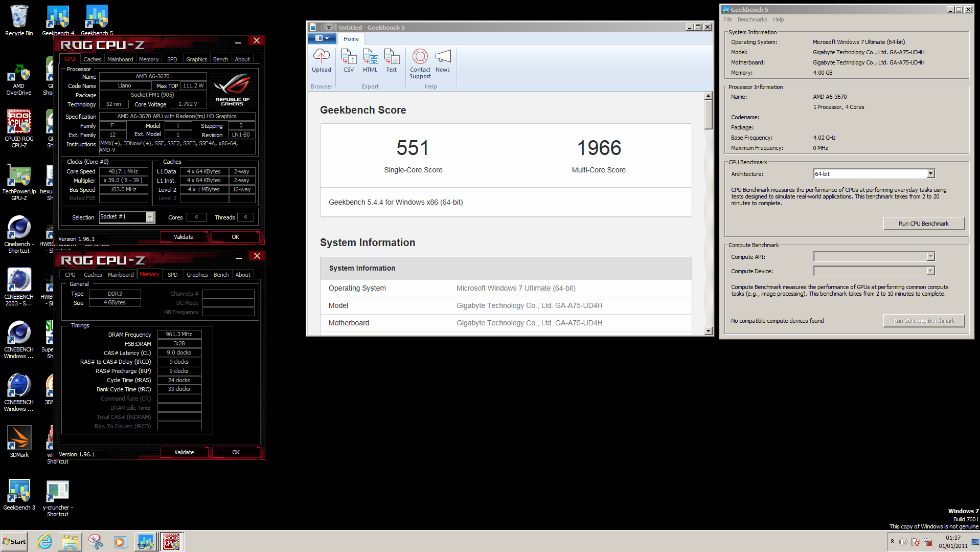Click the taskbar clock showing 01:37

(x=953, y=542)
